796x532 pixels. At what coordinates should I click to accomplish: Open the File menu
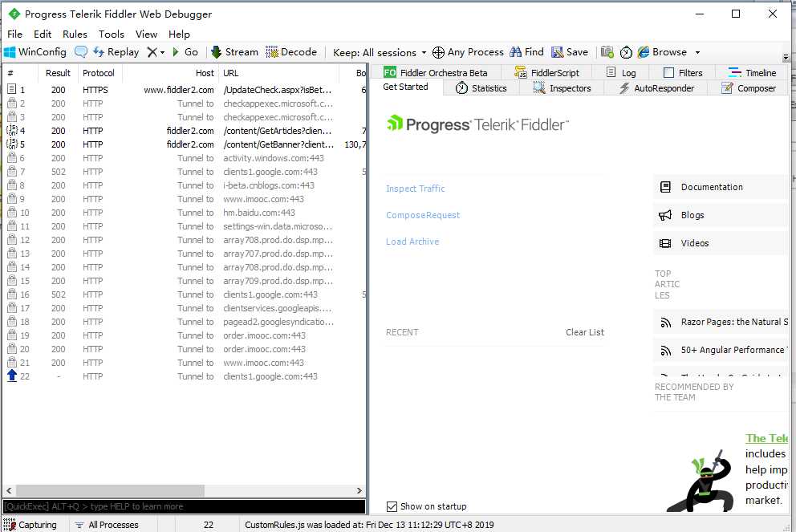(x=14, y=34)
